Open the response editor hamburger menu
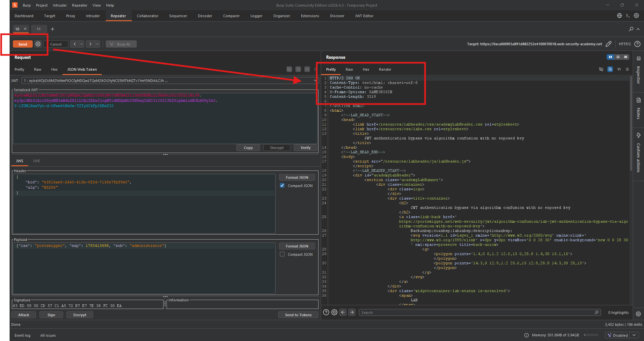Image resolution: width=644 pixels, height=341 pixels. [x=627, y=69]
